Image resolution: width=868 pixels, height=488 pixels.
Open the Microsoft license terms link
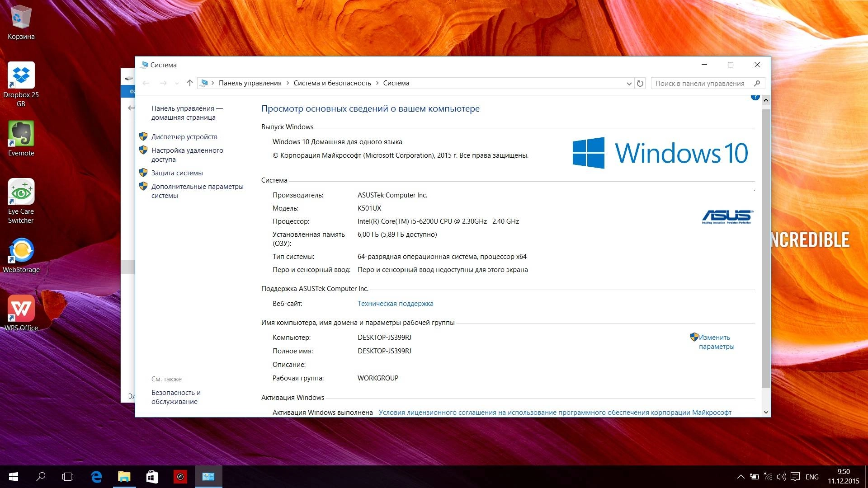555,413
